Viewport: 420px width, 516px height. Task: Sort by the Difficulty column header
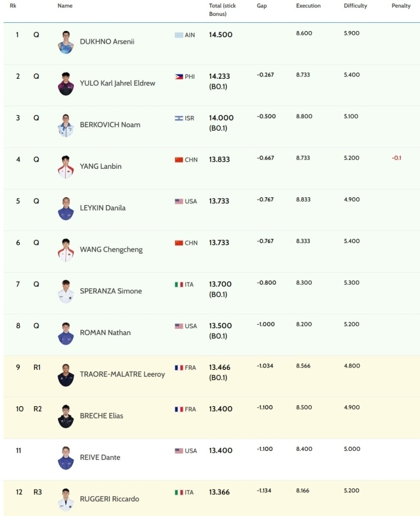point(355,6)
